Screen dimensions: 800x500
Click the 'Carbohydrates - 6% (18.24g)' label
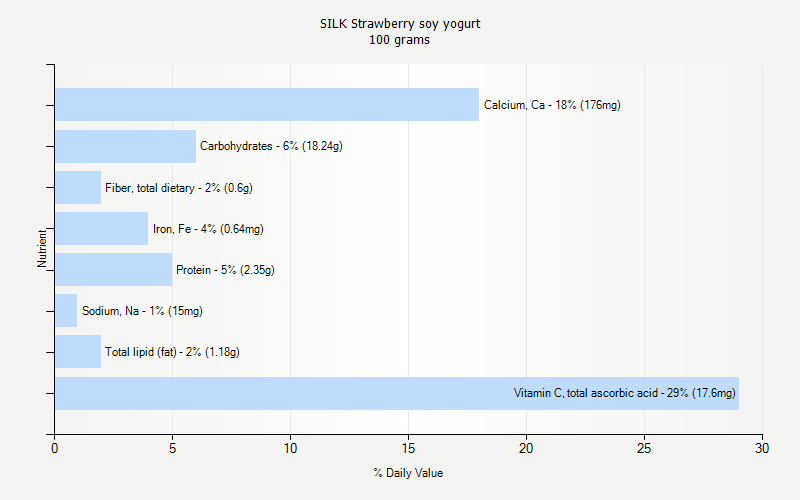pos(271,146)
